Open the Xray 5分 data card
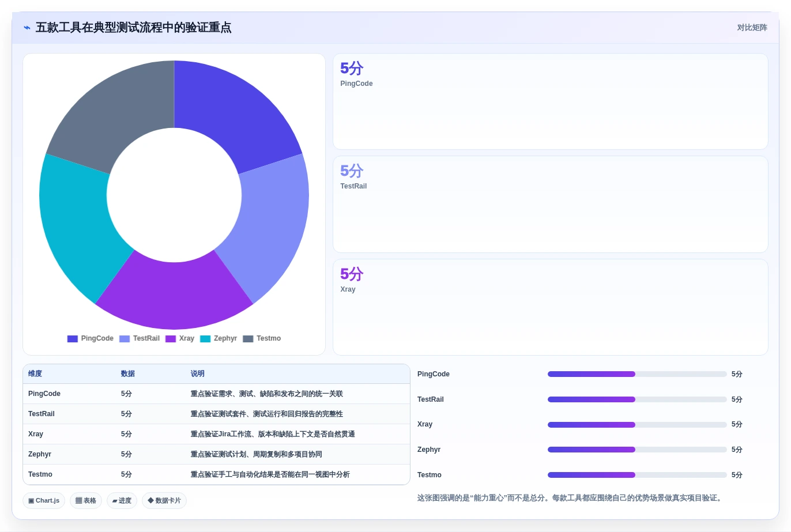791x532 pixels. point(551,307)
